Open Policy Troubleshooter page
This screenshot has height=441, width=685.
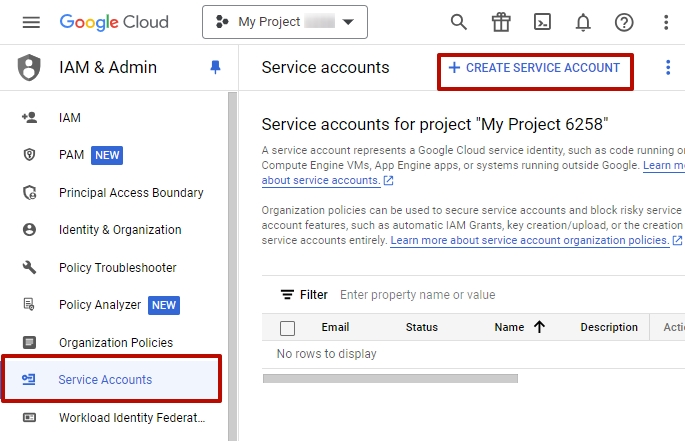(x=118, y=267)
